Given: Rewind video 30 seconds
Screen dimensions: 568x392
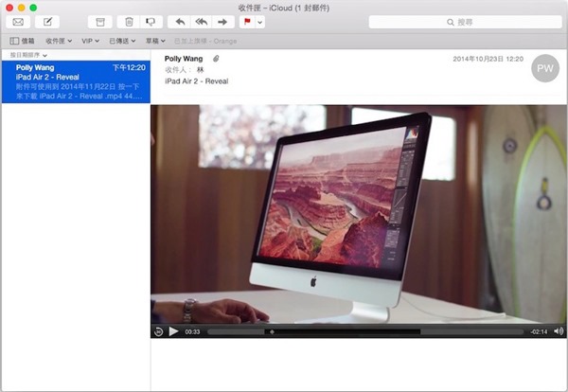Looking at the screenshot, I should click(159, 331).
